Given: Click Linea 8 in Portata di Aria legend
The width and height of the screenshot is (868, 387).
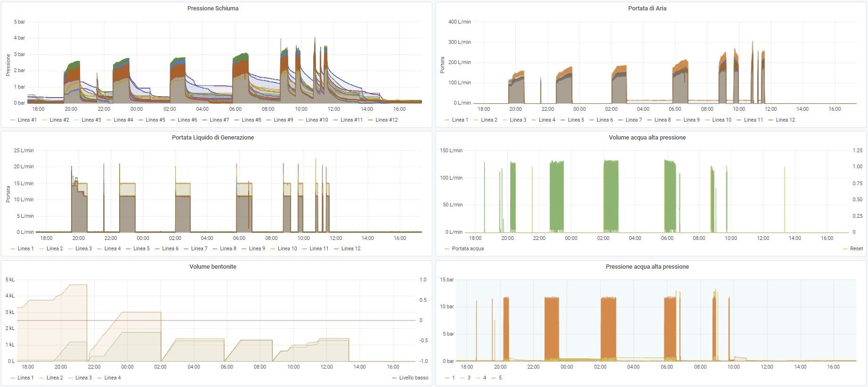Looking at the screenshot, I should pyautogui.click(x=662, y=120).
